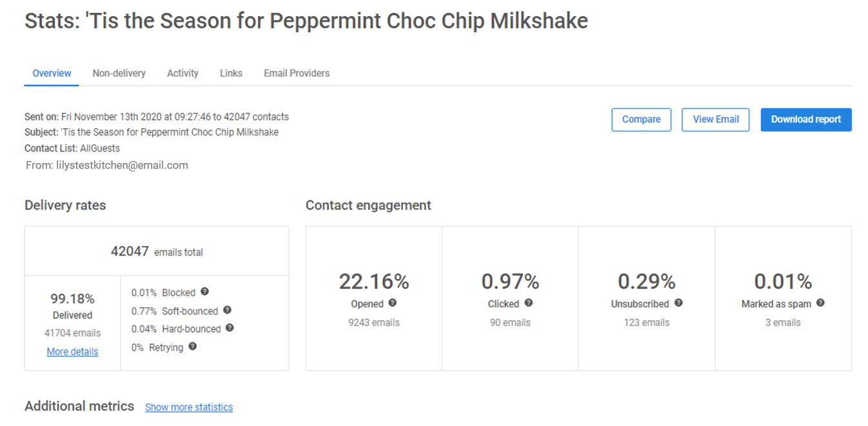868x426 pixels.
Task: Open the help icon beside Opened
Action: [393, 304]
